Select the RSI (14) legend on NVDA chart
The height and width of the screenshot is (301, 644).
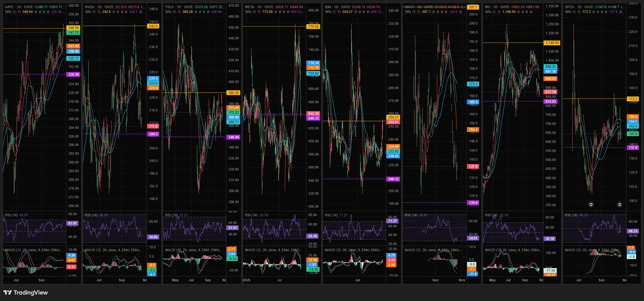pos(91,215)
